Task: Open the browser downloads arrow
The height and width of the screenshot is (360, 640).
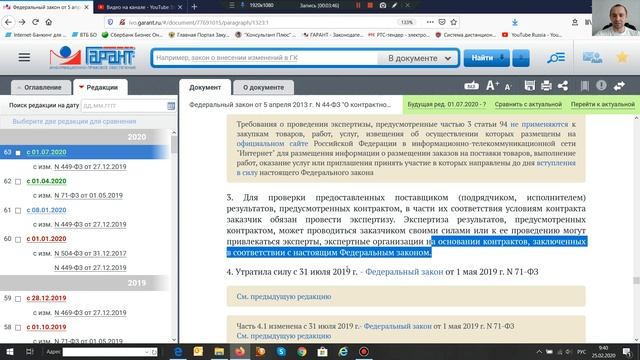Action: point(515,22)
